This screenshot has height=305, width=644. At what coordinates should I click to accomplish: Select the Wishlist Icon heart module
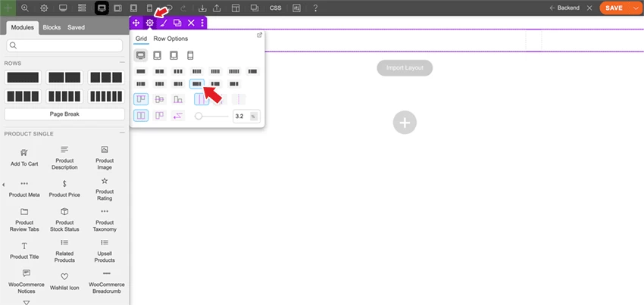coord(64,282)
